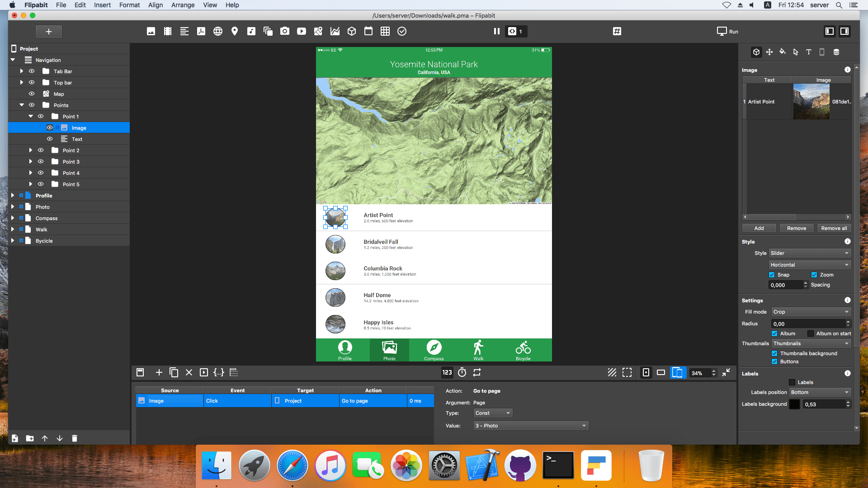Viewport: 868px width, 488px height.
Task: Open the Fill mode Crop dropdown
Action: [x=811, y=312]
